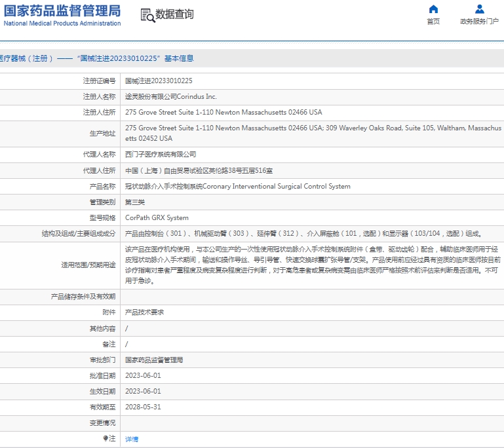Screen dimensions: 504x448
Task: Click the 备注 row label
Action: tap(109, 345)
